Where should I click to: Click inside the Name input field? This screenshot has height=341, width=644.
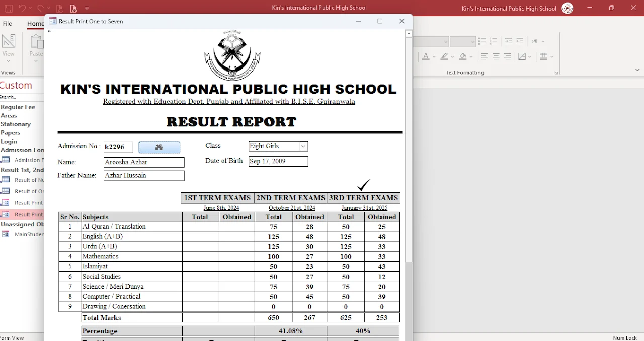pos(143,162)
